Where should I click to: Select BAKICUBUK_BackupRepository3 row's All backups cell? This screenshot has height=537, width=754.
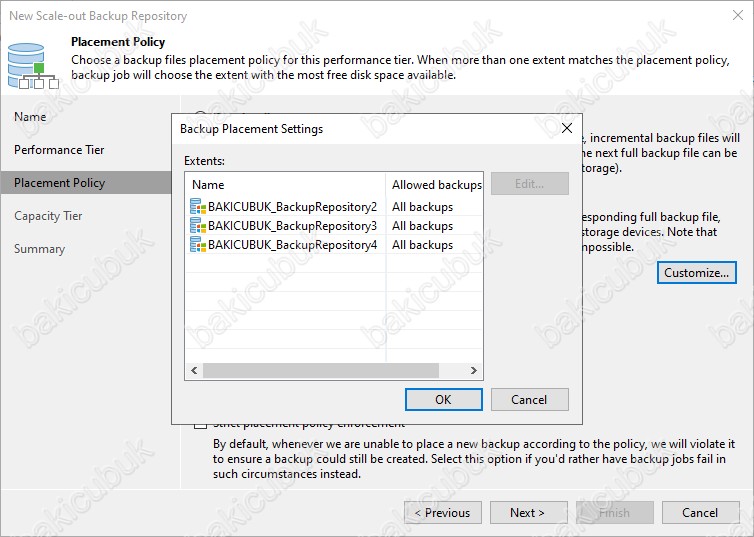click(423, 225)
